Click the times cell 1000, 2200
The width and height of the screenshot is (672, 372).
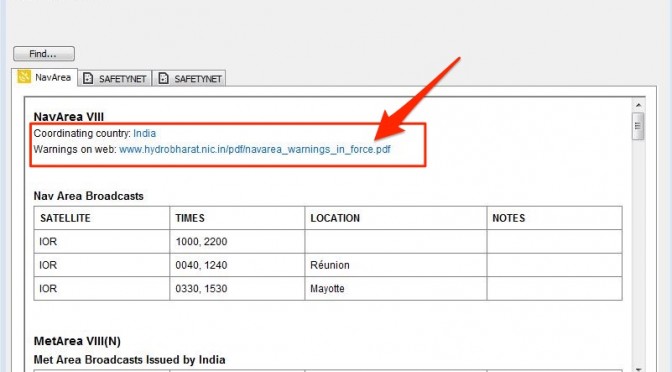(x=237, y=242)
